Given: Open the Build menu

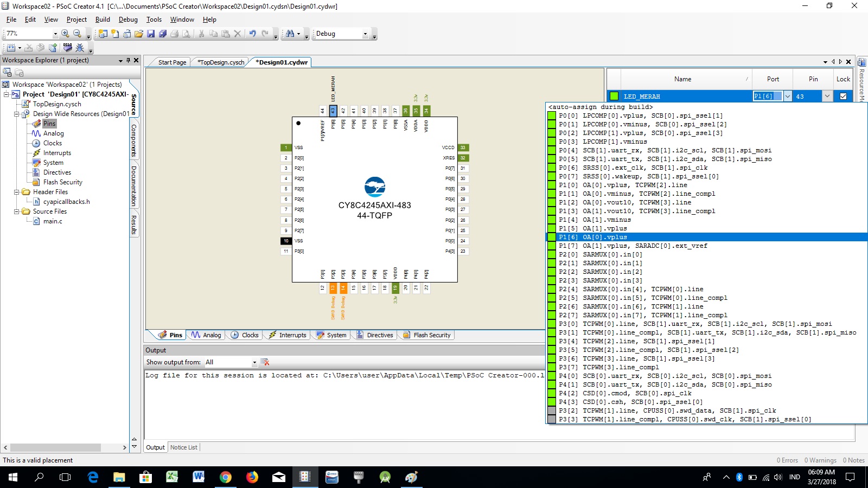Looking at the screenshot, I should tap(103, 20).
